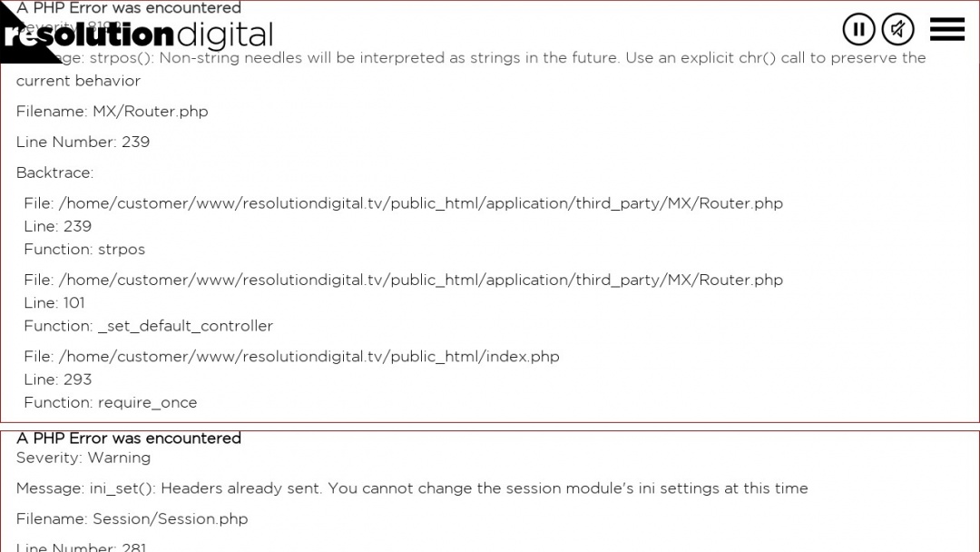
Task: Click the 'Function: _set_default_controller' line
Action: [x=148, y=326]
